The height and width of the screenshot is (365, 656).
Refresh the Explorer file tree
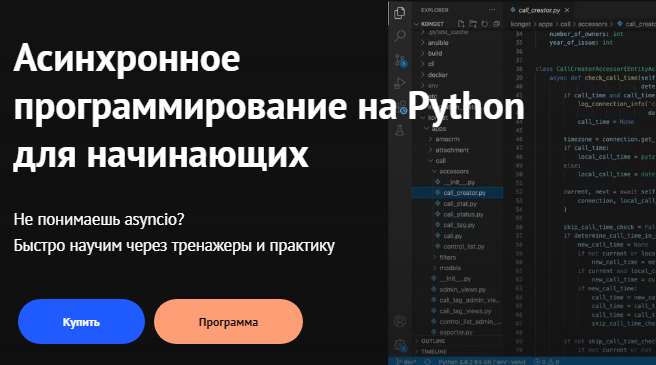484,24
